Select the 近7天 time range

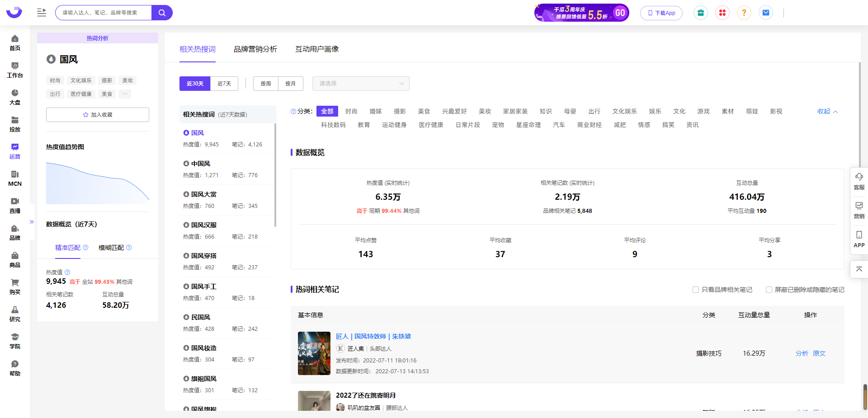[x=224, y=84]
